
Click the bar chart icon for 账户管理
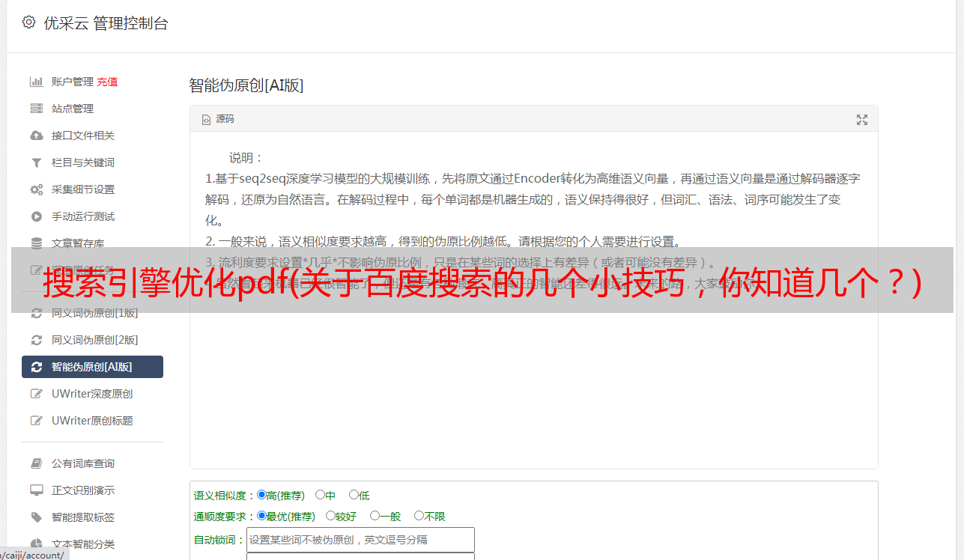pyautogui.click(x=36, y=82)
